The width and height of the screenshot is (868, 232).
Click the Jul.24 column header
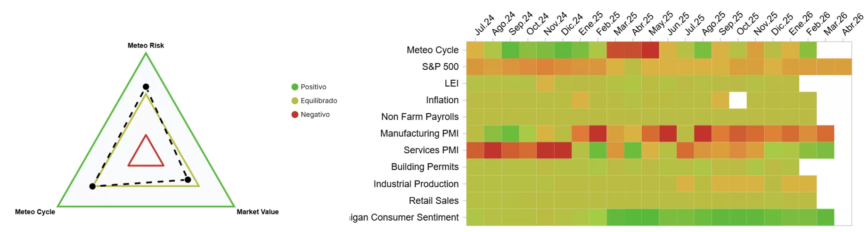(x=484, y=25)
